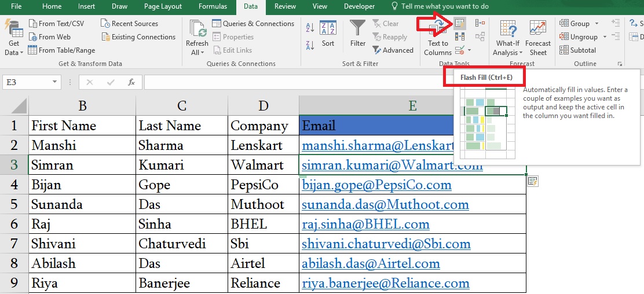644x294 pixels.
Task: Click the Tell me what you want search box
Action: click(x=440, y=6)
